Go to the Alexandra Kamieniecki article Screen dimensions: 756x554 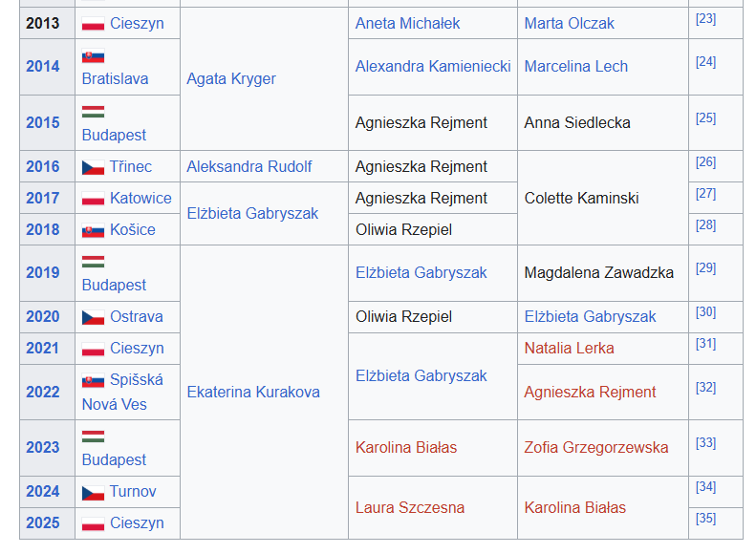point(433,66)
